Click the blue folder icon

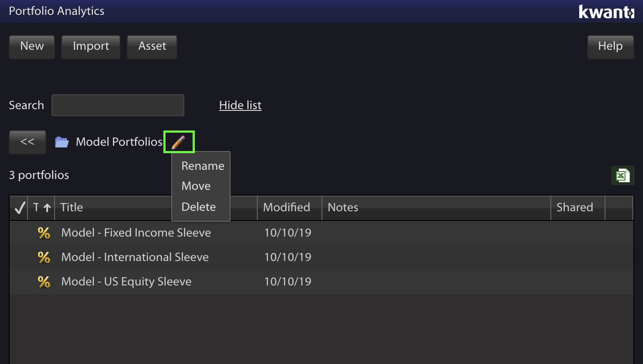coord(62,142)
